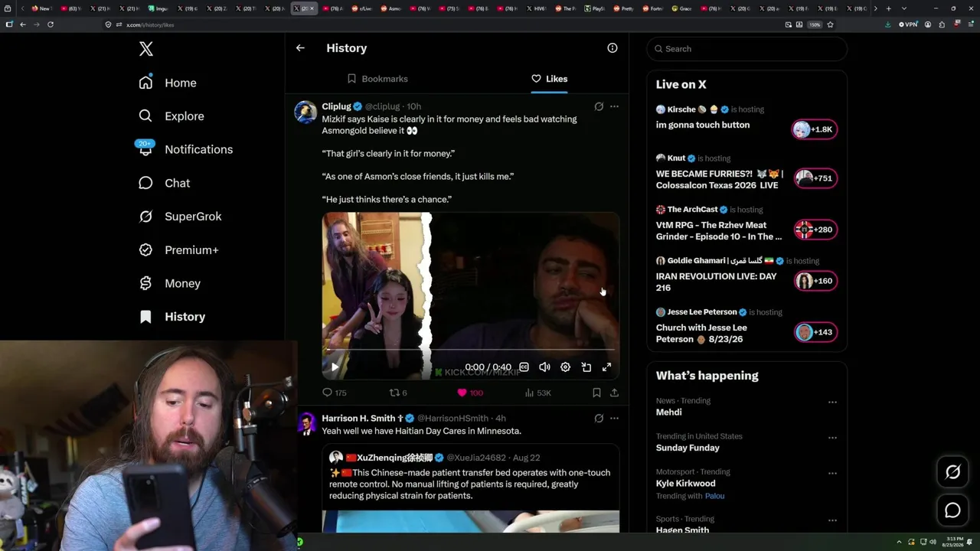Viewport: 980px width, 551px height.
Task: Repost Cliplug's post with 6 reposts
Action: click(398, 393)
